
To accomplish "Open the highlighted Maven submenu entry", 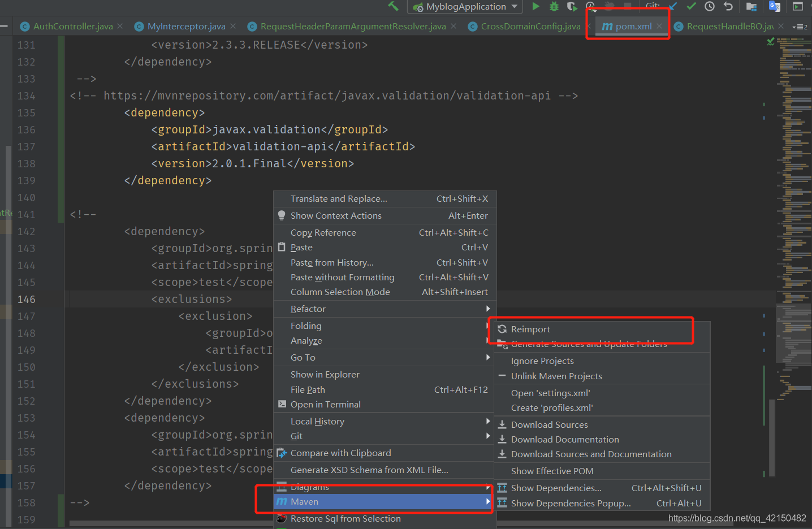I will pyautogui.click(x=385, y=502).
